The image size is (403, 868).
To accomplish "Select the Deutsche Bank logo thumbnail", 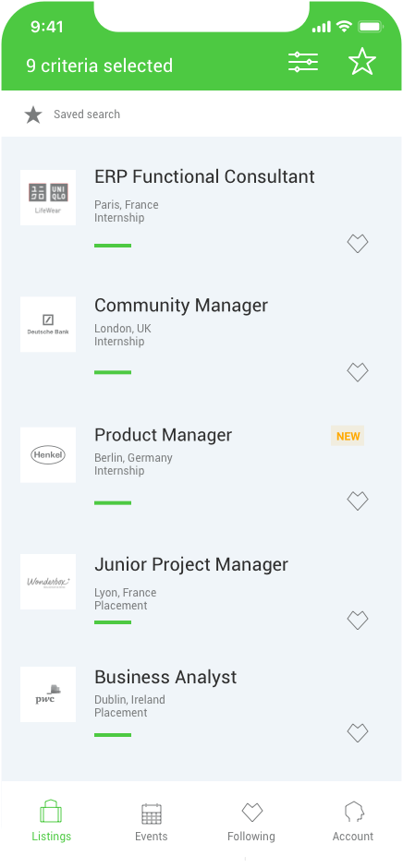I will point(48,324).
